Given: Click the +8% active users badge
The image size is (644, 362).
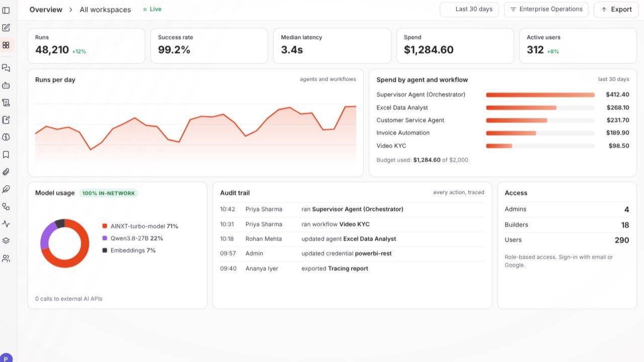Looking at the screenshot, I should (553, 51).
